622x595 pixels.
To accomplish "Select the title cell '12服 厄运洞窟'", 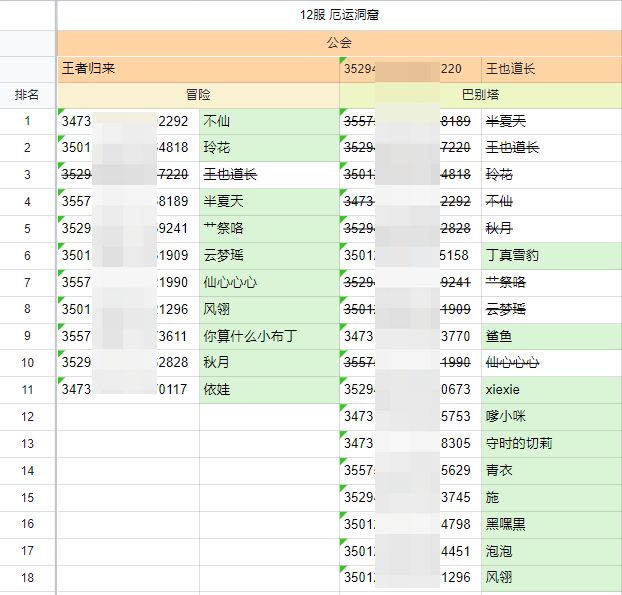I will coord(339,15).
